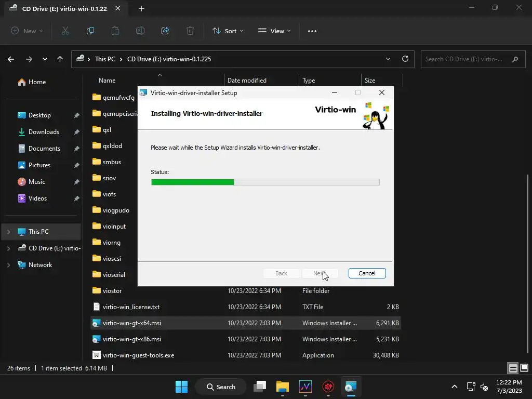Open the clock and date flyout
Viewport: 532px width, 399px height.
(509, 387)
